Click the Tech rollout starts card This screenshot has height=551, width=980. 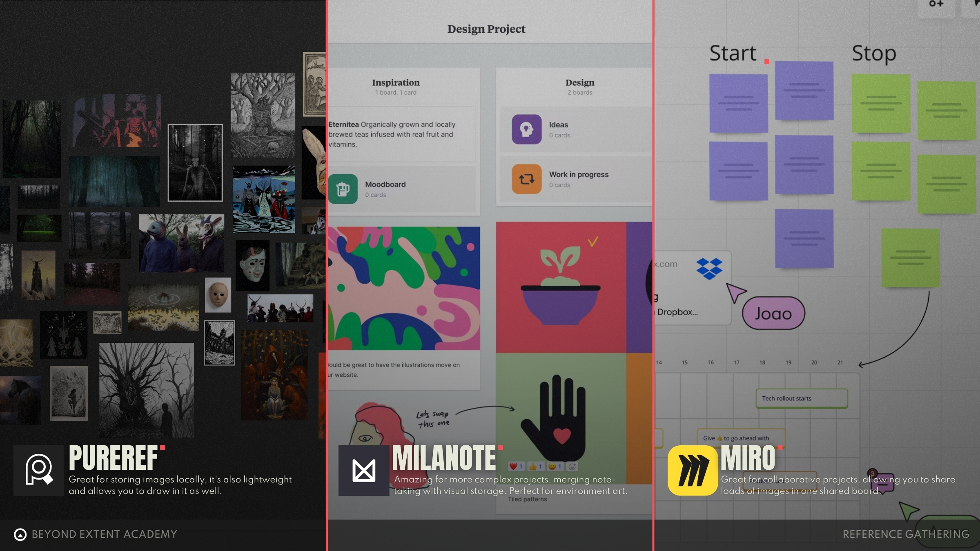tap(802, 398)
